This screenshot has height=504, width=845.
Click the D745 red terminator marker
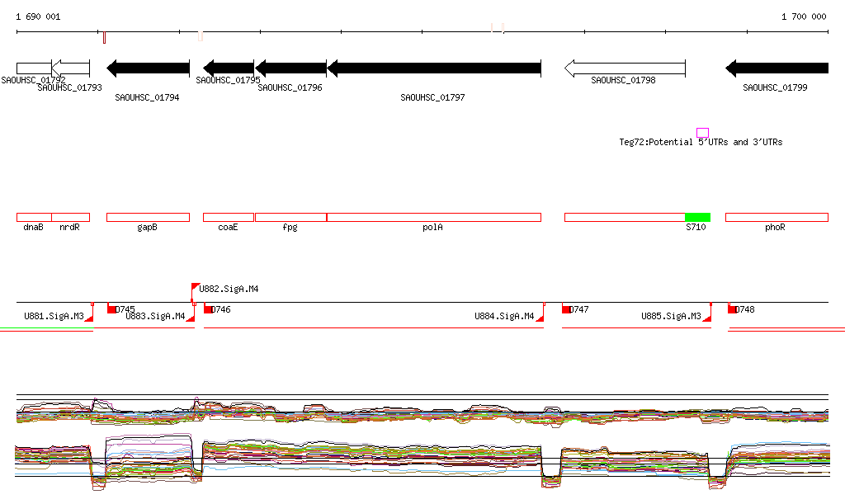point(111,309)
